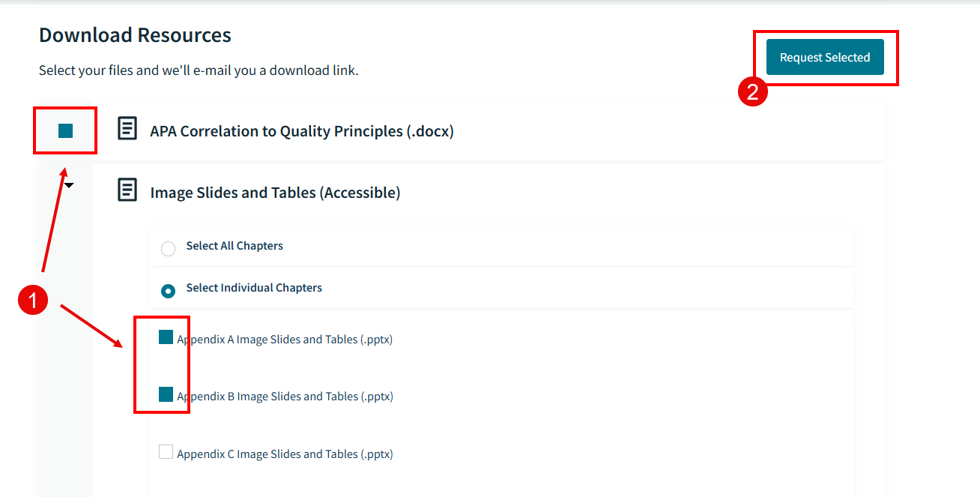Image resolution: width=980 pixels, height=497 pixels.
Task: Click Image Slides and Tables (Accessible) title
Action: 275,193
